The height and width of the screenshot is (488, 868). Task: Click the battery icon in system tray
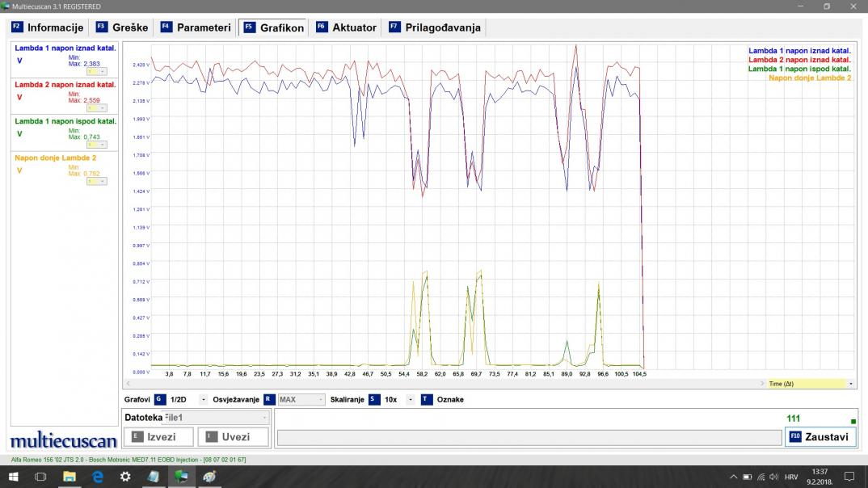pos(748,477)
